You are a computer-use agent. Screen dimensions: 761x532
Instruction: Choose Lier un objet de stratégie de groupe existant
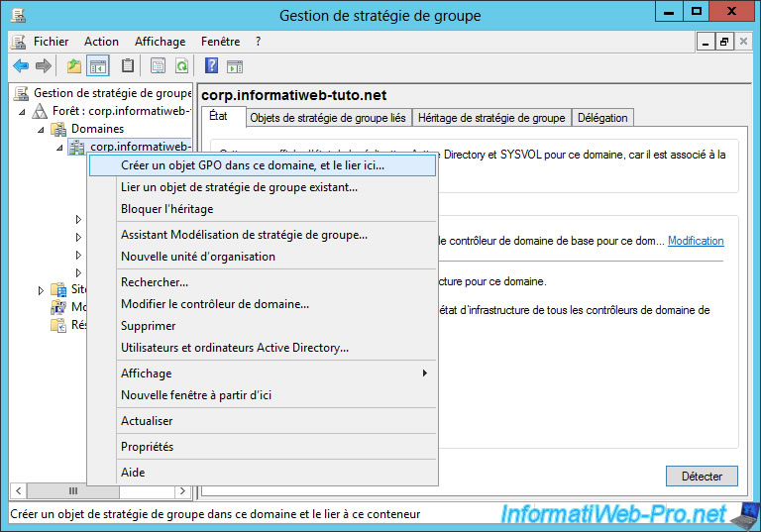(x=263, y=187)
